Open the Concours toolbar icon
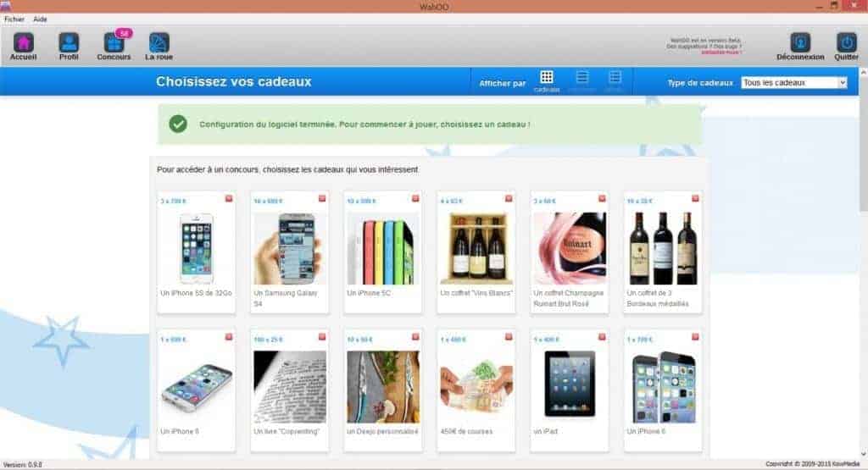 114,43
